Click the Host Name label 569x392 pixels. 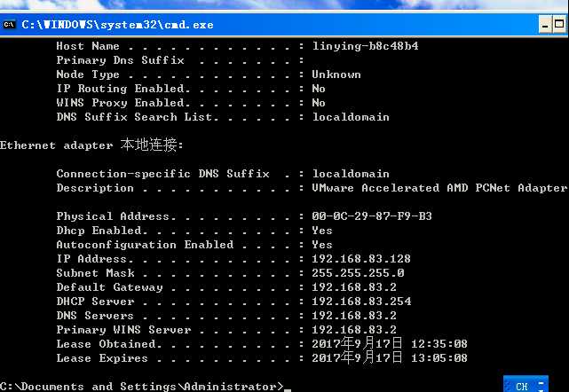click(x=88, y=46)
